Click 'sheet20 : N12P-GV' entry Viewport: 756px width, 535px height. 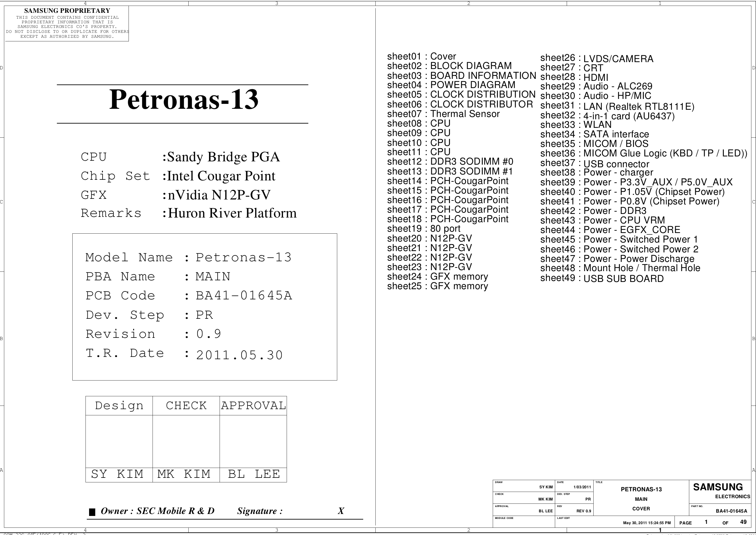click(430, 238)
